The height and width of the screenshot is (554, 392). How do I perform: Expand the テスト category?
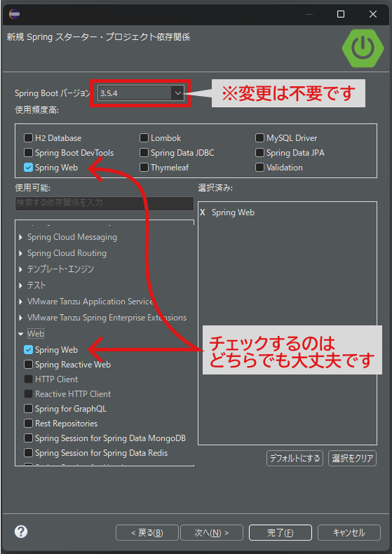tap(20, 285)
